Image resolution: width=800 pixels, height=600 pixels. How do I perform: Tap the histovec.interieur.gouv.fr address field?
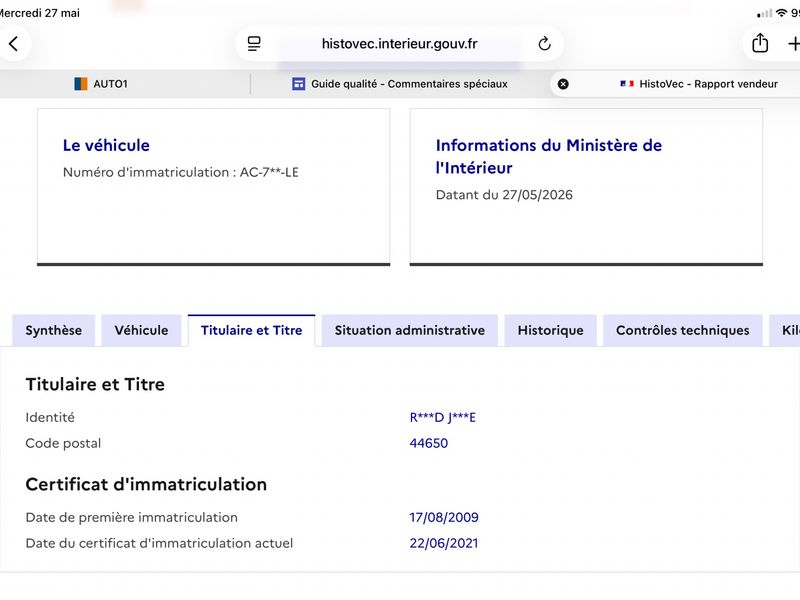tap(399, 44)
